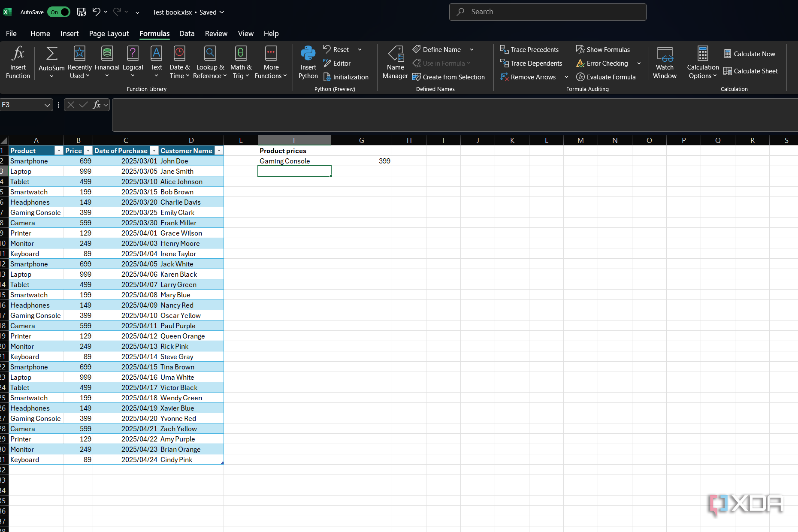Image resolution: width=798 pixels, height=532 pixels.
Task: Switch to the Data tab
Action: point(187,33)
